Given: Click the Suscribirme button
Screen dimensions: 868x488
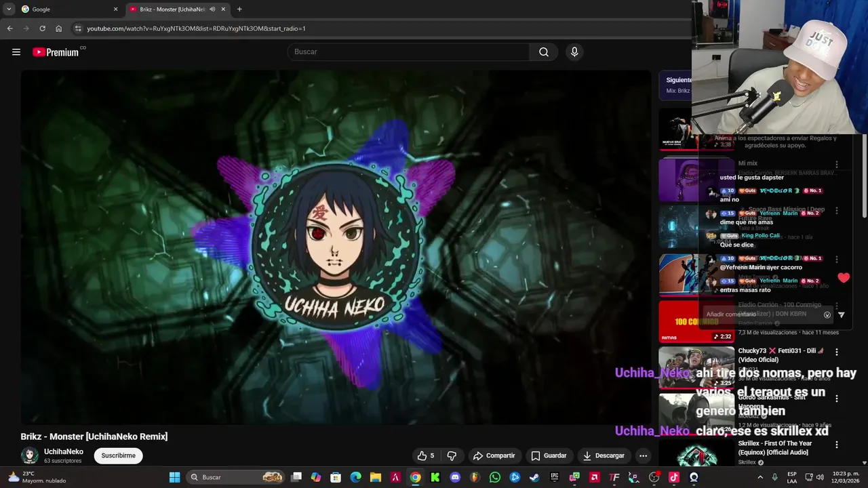Looking at the screenshot, I should click(x=119, y=455).
